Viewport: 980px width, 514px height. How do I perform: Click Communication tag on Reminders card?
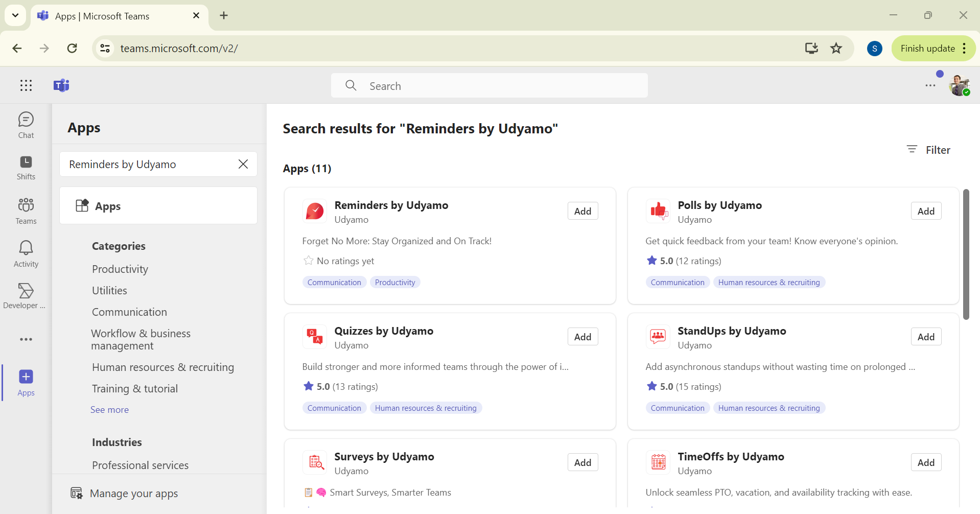[334, 283]
